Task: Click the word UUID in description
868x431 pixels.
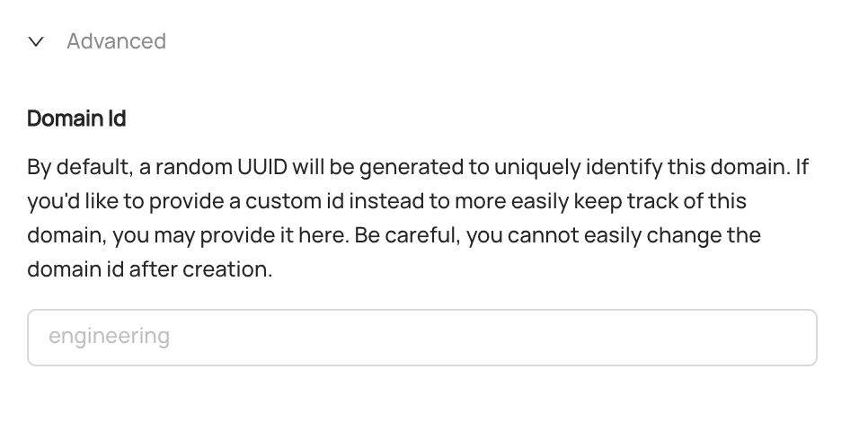Action: [262, 166]
